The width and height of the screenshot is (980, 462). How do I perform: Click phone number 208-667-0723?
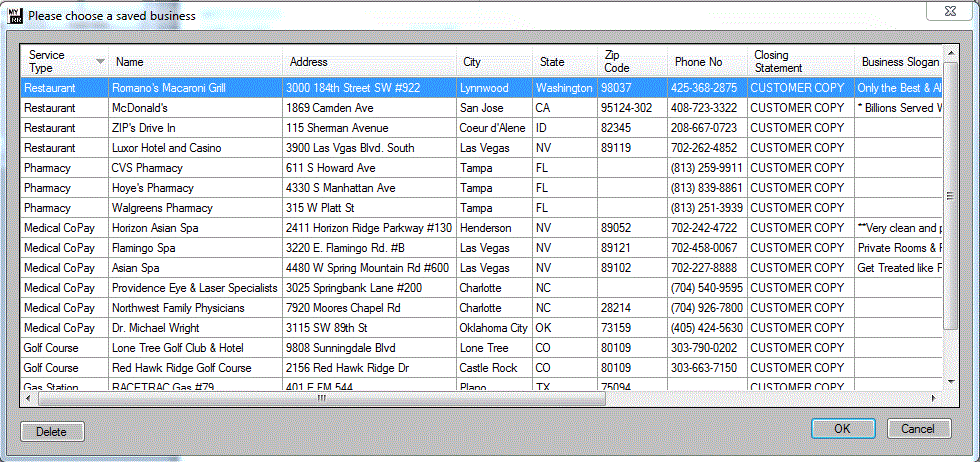[707, 128]
